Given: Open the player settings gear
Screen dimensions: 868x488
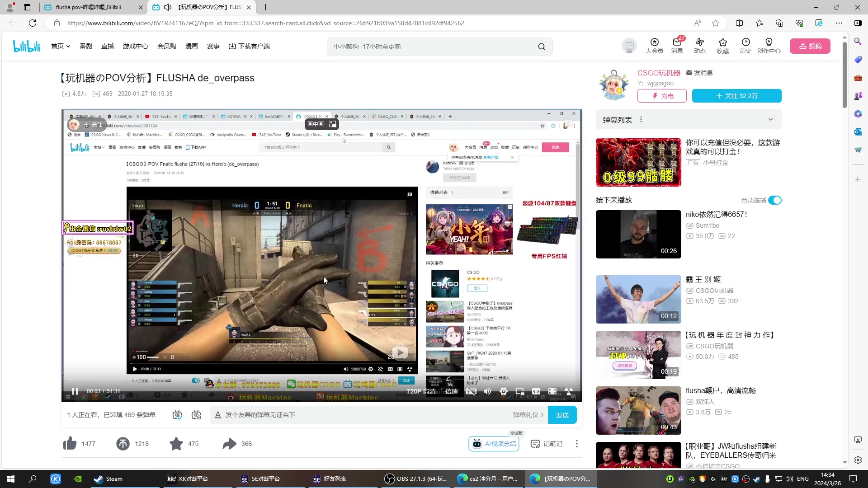Looking at the screenshot, I should click(x=504, y=391).
